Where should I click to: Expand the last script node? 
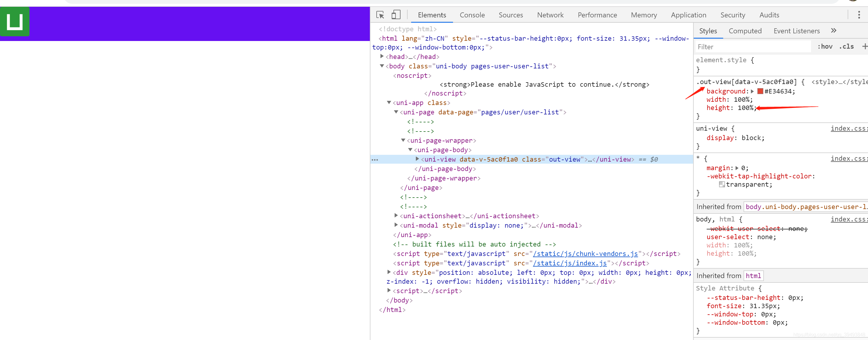click(389, 290)
